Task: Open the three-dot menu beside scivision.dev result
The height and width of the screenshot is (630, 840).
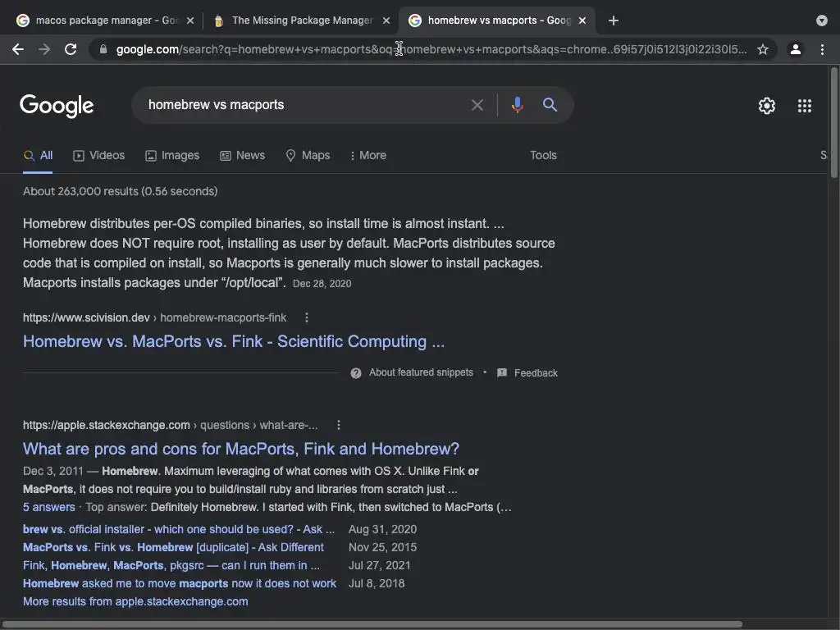Action: point(307,317)
